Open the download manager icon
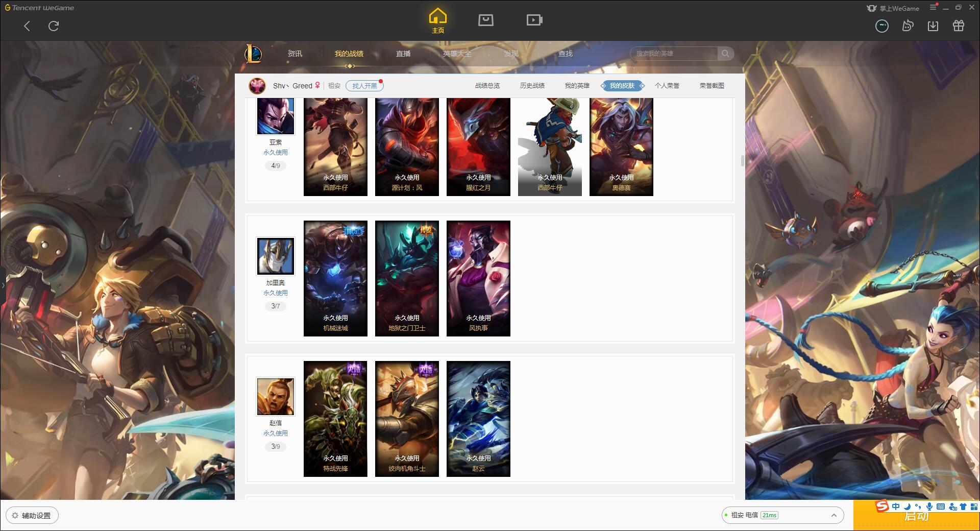The height and width of the screenshot is (531, 980). tap(933, 26)
